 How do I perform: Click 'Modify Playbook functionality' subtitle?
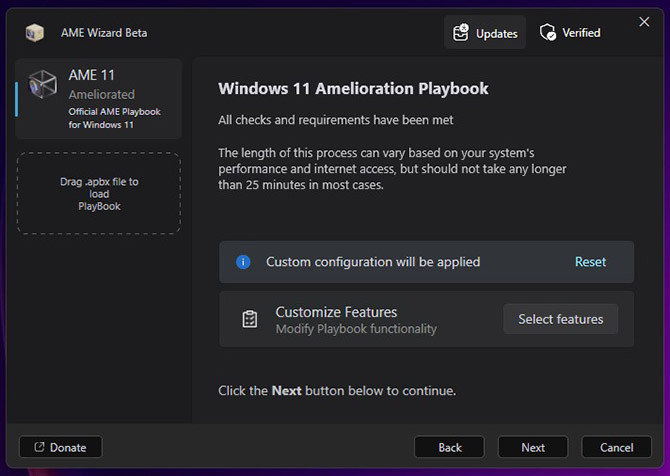tap(356, 329)
